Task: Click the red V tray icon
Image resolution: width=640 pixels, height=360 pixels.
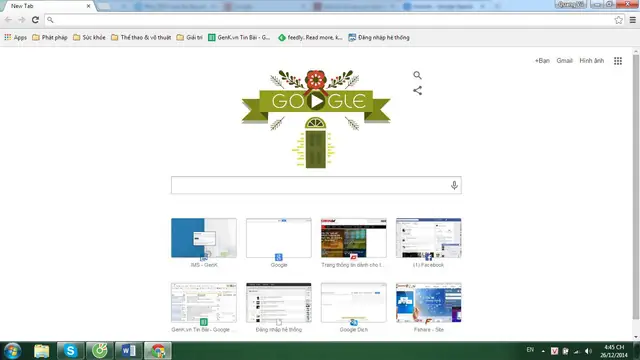Action: click(554, 351)
